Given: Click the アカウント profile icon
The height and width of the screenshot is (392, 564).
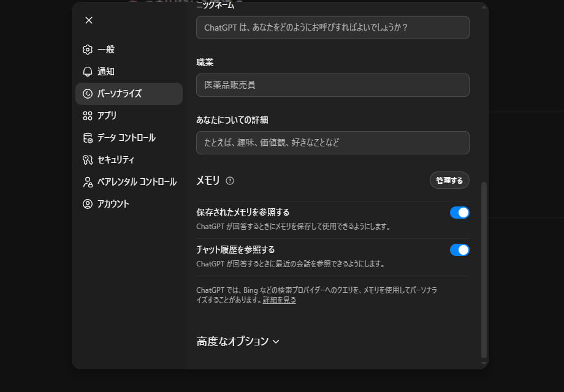Looking at the screenshot, I should click(88, 204).
